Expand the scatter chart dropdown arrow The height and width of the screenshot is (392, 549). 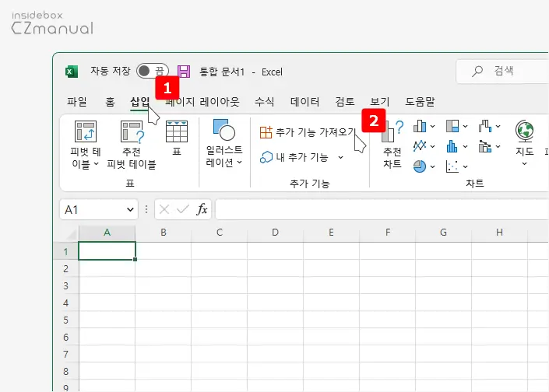(466, 166)
